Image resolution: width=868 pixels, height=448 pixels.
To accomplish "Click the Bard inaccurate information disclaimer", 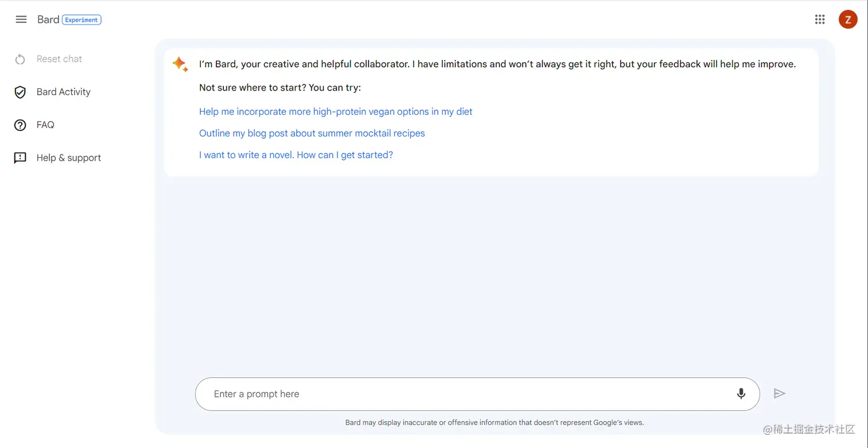I will click(494, 423).
